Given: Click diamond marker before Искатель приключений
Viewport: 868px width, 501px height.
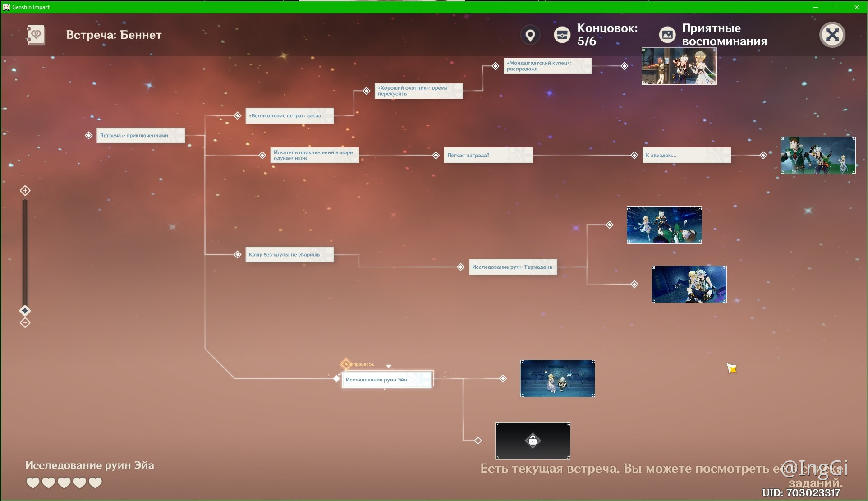Looking at the screenshot, I should (x=262, y=155).
